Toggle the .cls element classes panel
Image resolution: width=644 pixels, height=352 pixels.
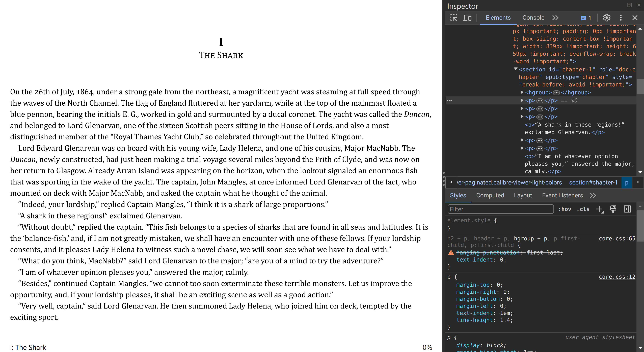(x=583, y=209)
